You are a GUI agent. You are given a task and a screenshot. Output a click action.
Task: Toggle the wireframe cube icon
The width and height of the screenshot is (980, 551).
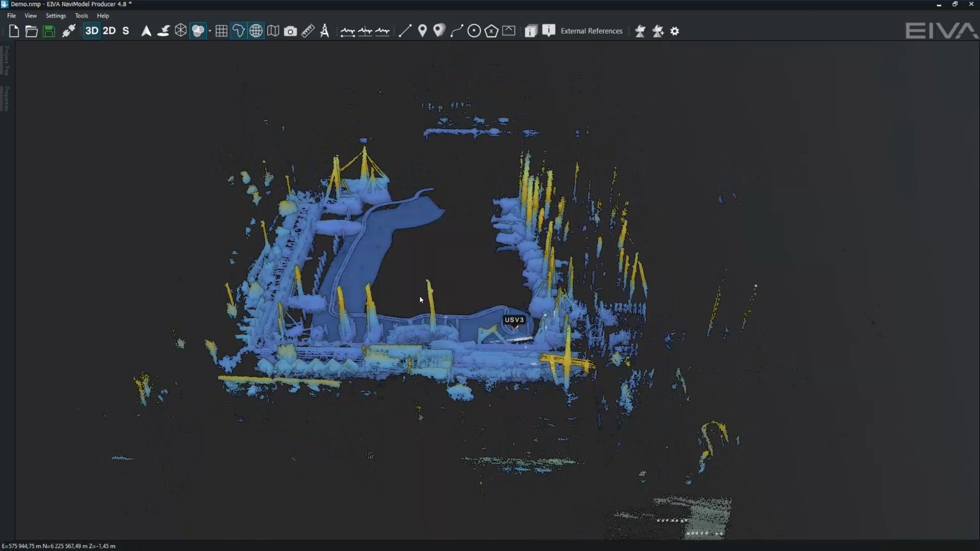181,31
